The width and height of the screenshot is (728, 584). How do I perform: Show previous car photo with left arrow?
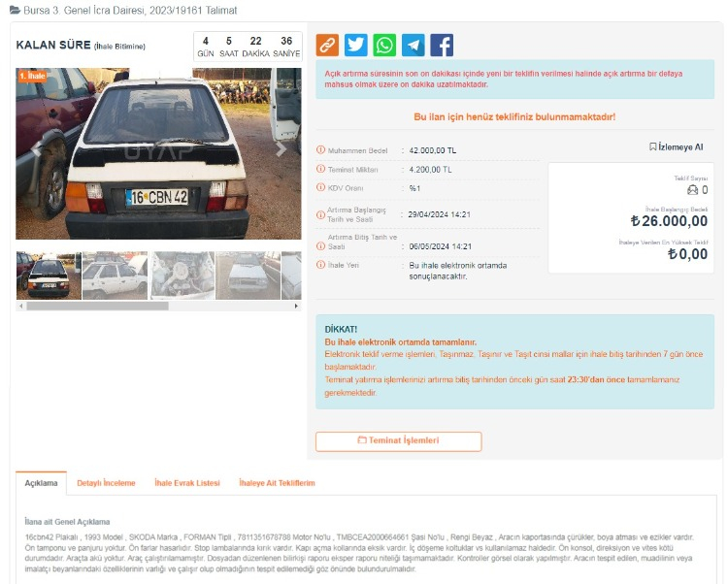pyautogui.click(x=37, y=149)
